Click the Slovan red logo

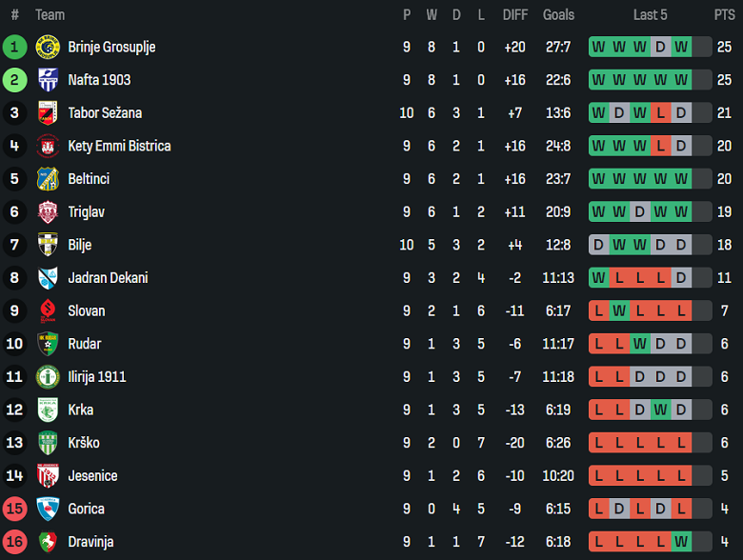(48, 311)
